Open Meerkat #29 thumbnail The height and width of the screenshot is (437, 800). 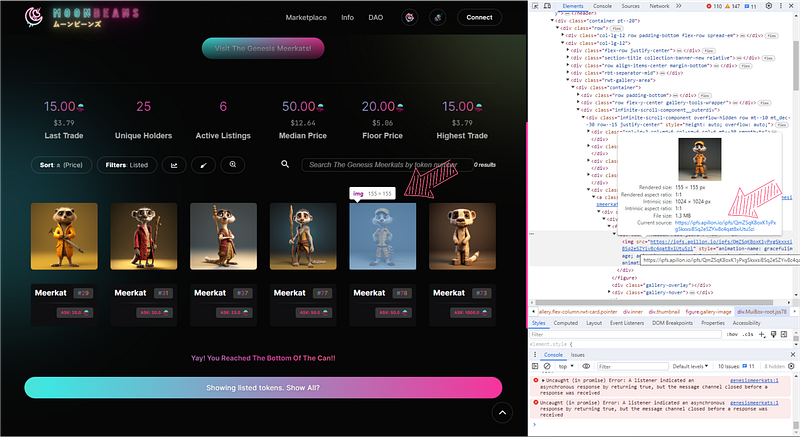64,237
